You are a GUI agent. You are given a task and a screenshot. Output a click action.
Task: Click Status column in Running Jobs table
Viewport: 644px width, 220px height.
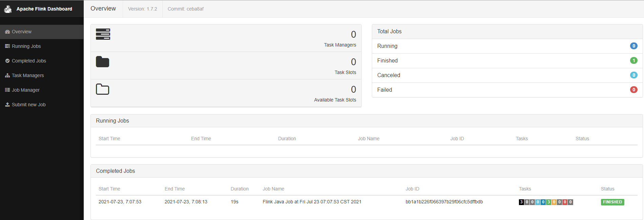pyautogui.click(x=582, y=139)
